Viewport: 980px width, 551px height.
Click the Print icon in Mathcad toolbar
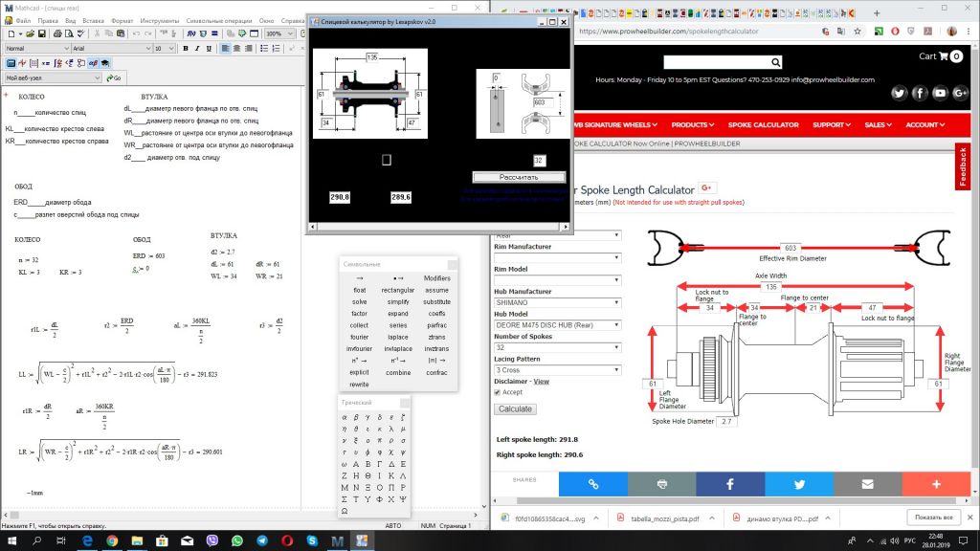coord(56,33)
